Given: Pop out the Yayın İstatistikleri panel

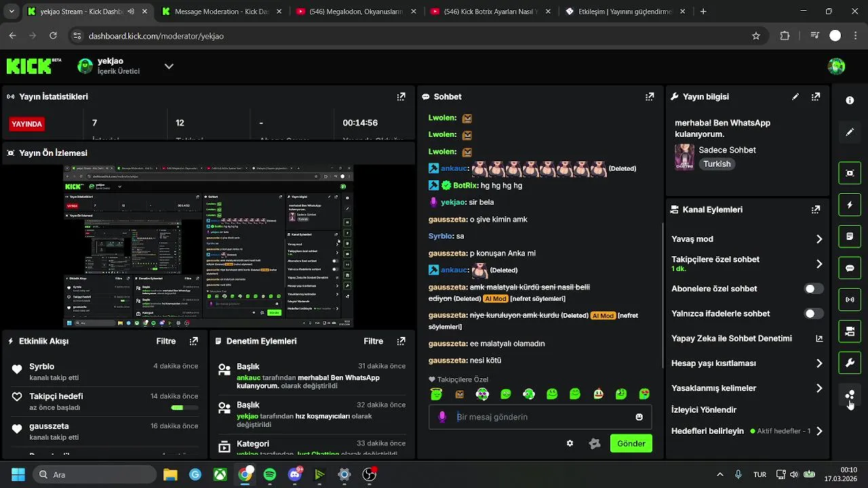Looking at the screenshot, I should point(401,97).
